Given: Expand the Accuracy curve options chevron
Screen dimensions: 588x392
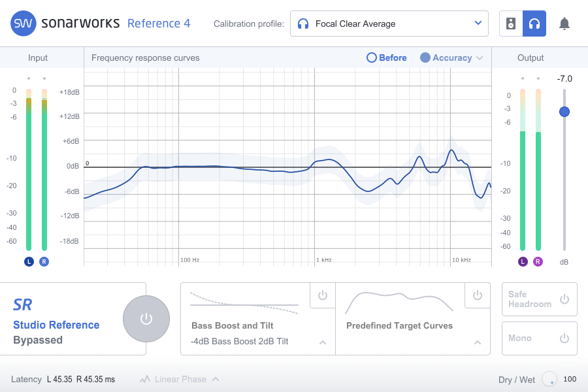Looking at the screenshot, I should (480, 58).
